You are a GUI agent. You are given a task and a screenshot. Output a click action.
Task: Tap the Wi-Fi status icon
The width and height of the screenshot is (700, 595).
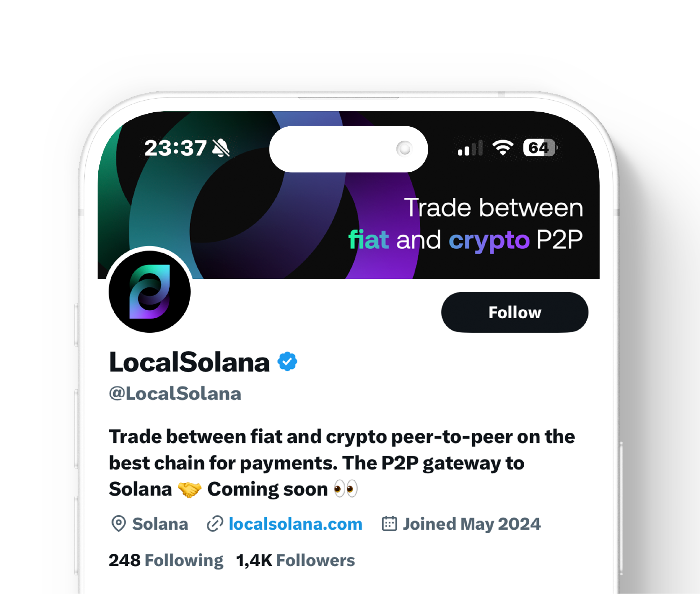coord(503,148)
